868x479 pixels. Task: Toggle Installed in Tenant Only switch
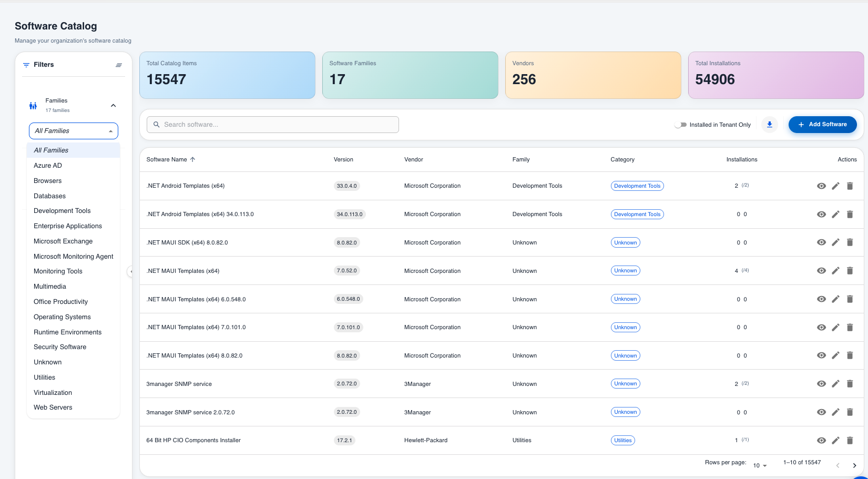pyautogui.click(x=681, y=125)
